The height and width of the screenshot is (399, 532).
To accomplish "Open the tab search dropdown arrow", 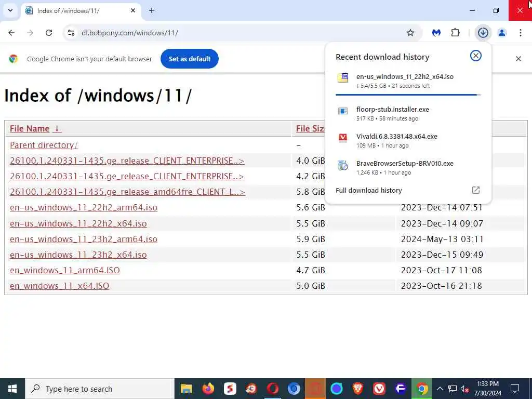I will tap(10, 10).
